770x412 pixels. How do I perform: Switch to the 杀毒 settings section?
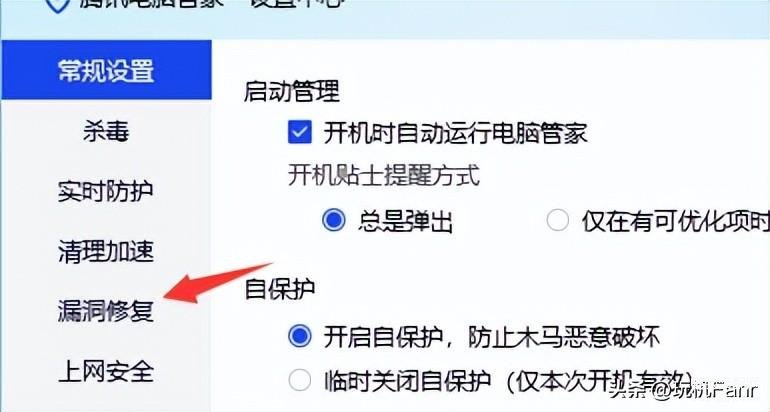coord(106,132)
